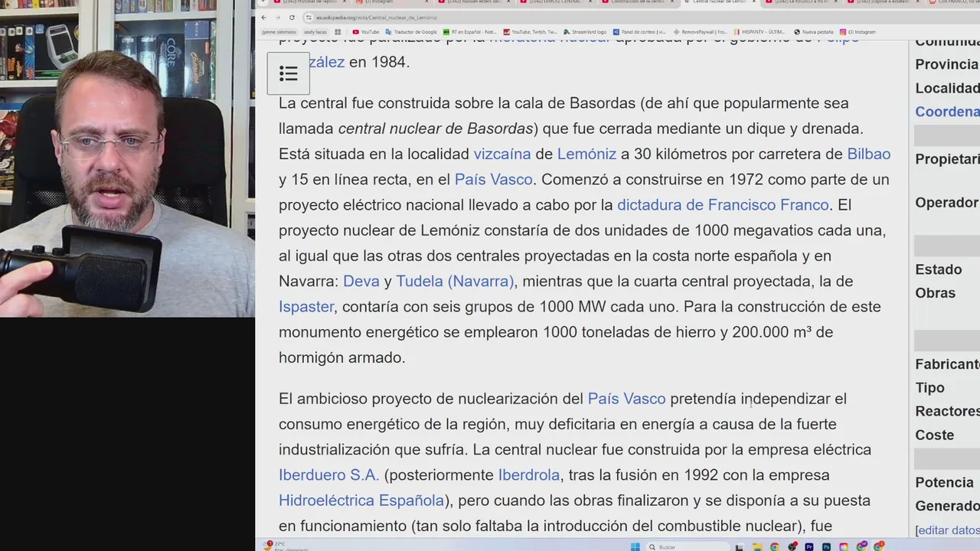Open the 'genne simmons' bookmark
980x551 pixels.
(279, 32)
